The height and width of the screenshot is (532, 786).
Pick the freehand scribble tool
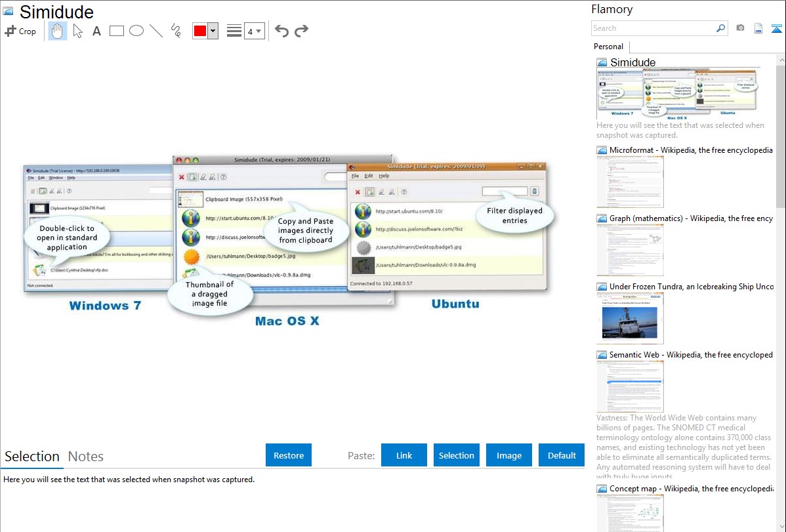coord(176,31)
